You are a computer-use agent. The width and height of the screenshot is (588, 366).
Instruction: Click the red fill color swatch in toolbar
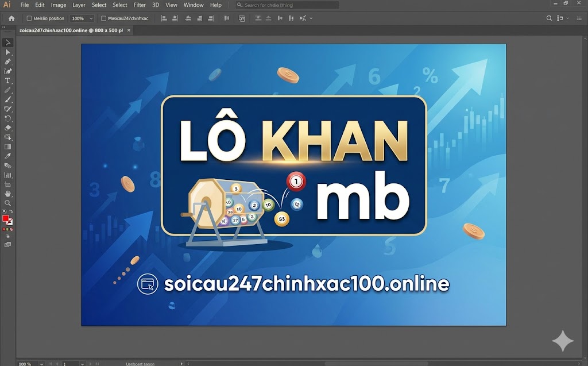[x=7, y=218]
